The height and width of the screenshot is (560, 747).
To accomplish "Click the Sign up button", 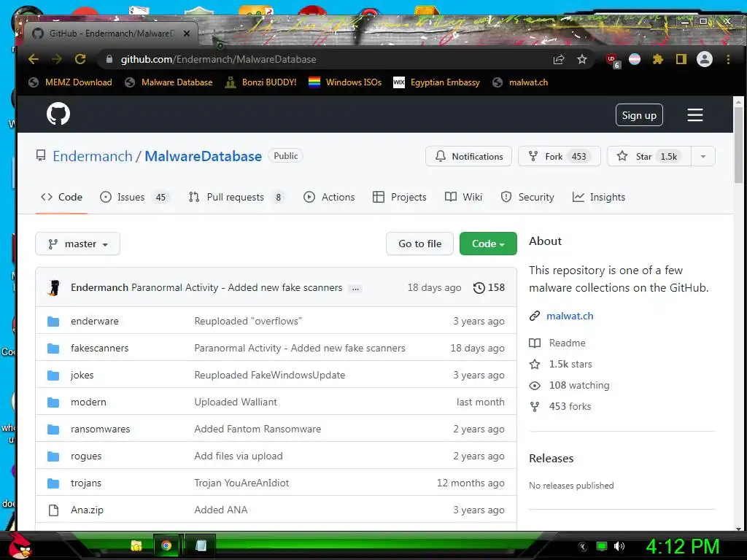I will 639,115.
